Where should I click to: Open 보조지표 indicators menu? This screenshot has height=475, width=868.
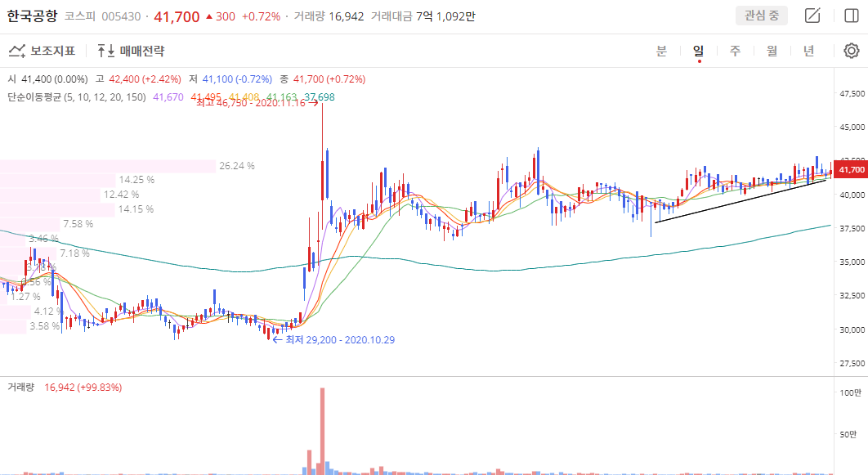pos(42,51)
